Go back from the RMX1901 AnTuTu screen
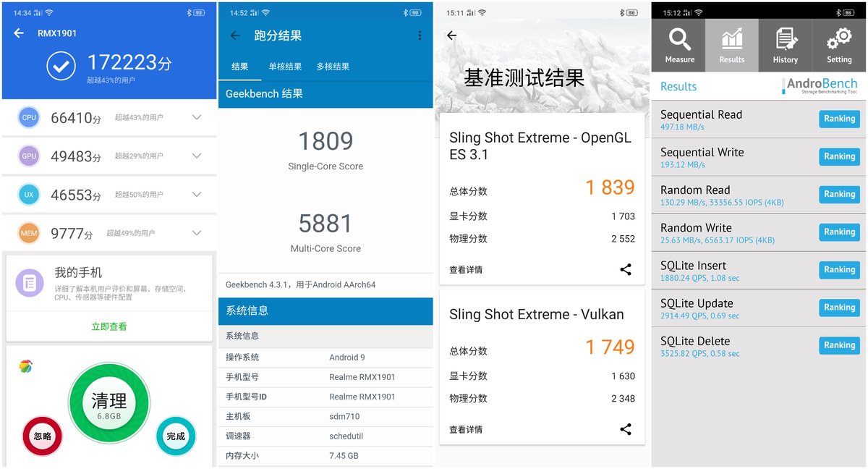The image size is (868, 469). (x=19, y=33)
